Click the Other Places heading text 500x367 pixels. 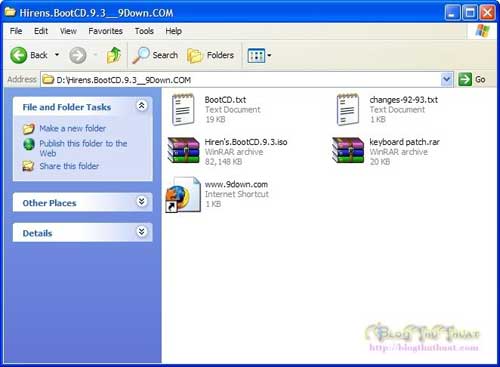[x=49, y=203]
